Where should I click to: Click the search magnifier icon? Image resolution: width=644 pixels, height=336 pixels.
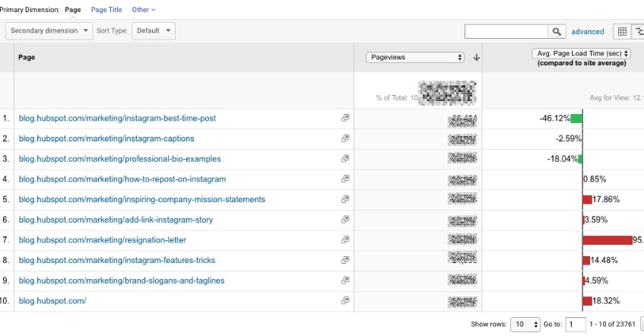pos(557,32)
